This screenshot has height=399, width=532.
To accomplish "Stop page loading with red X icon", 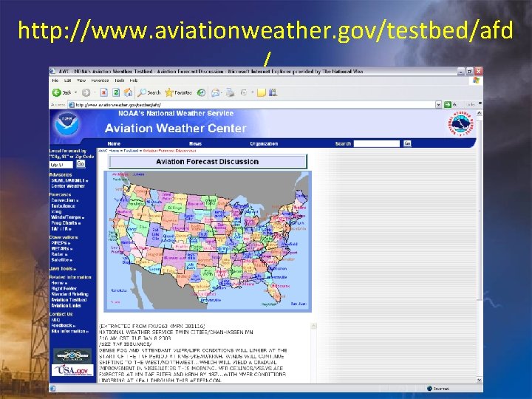I will tap(104, 92).
